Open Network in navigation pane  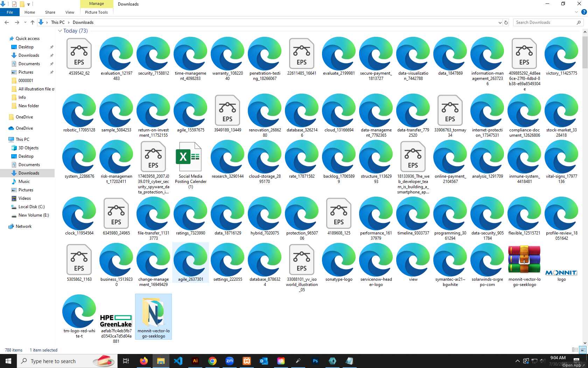click(23, 226)
